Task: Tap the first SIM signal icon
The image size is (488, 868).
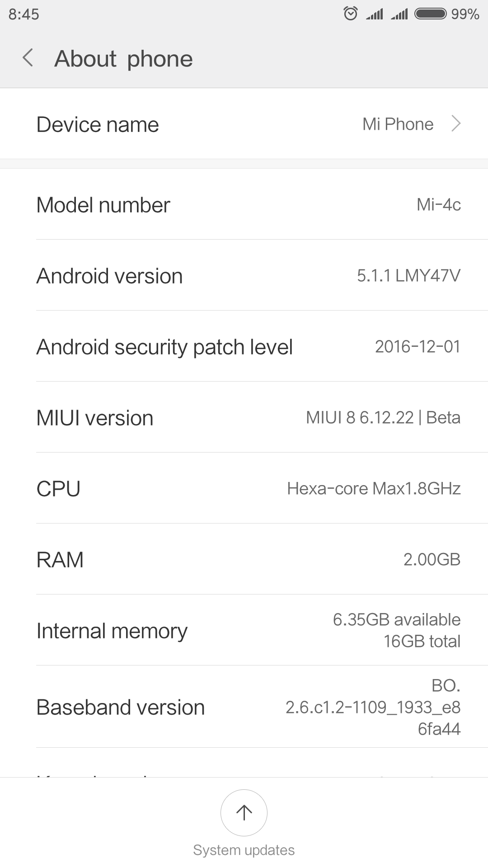Action: click(x=375, y=14)
